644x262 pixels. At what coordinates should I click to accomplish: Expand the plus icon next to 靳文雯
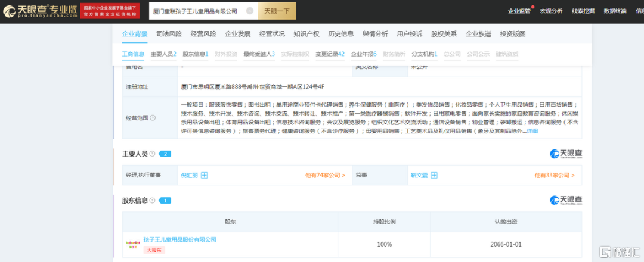(x=434, y=176)
